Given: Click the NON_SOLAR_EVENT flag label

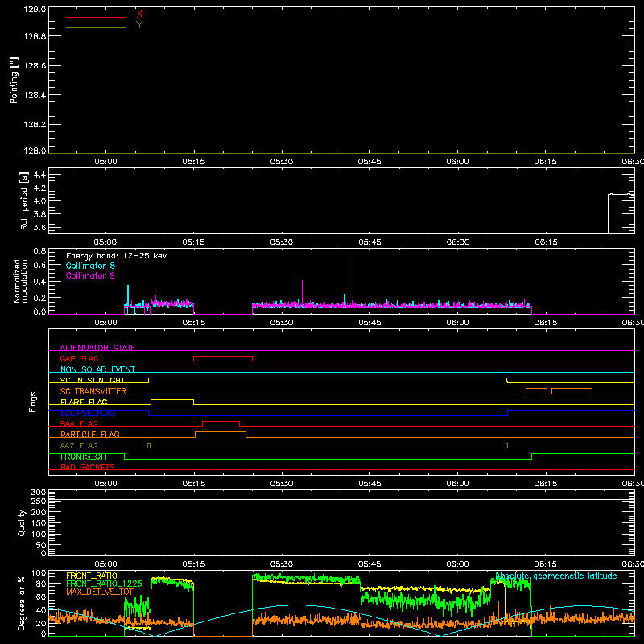Looking at the screenshot, I should click(x=97, y=369).
